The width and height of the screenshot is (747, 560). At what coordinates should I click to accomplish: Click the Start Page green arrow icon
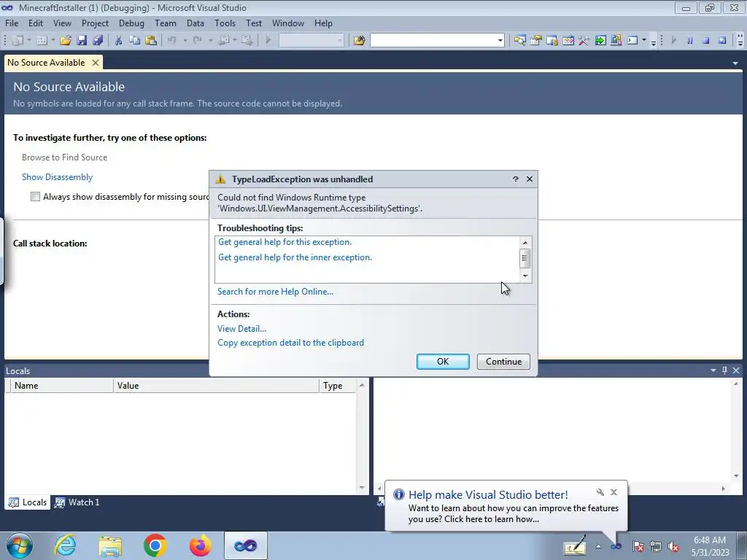pos(600,41)
